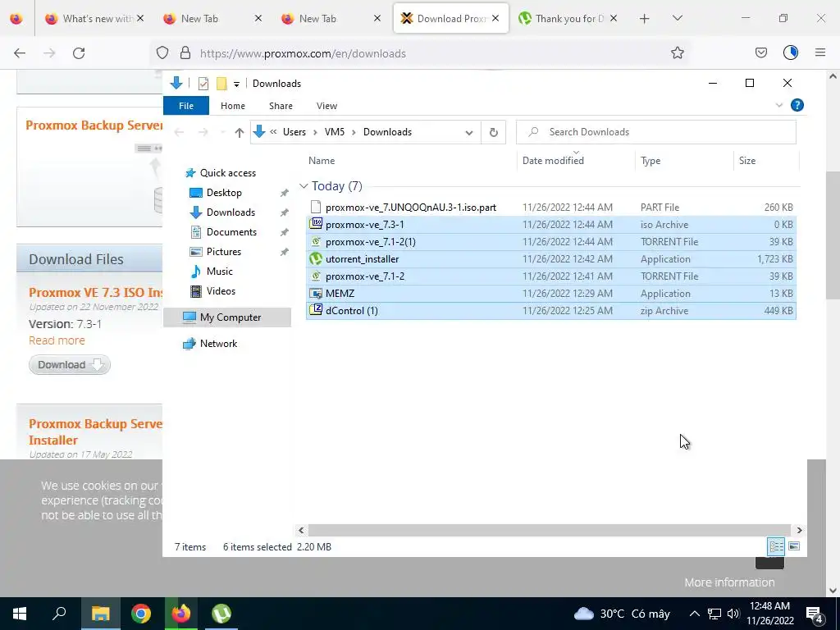The height and width of the screenshot is (630, 840).
Task: Open the View ribbon tab
Action: [x=326, y=106]
